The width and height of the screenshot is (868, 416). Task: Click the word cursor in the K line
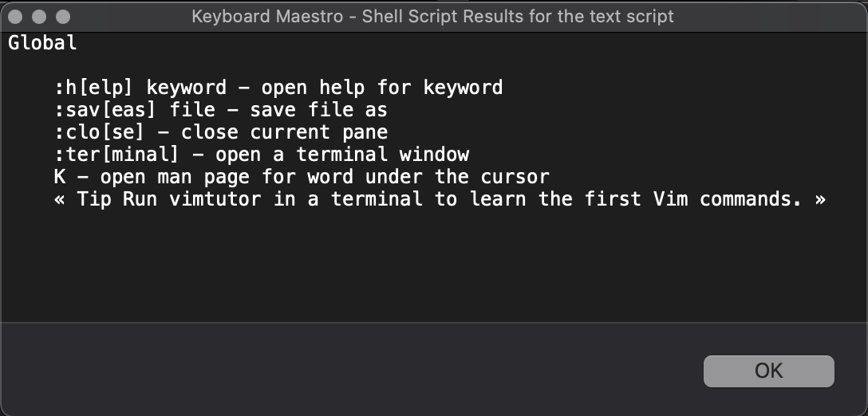(515, 176)
